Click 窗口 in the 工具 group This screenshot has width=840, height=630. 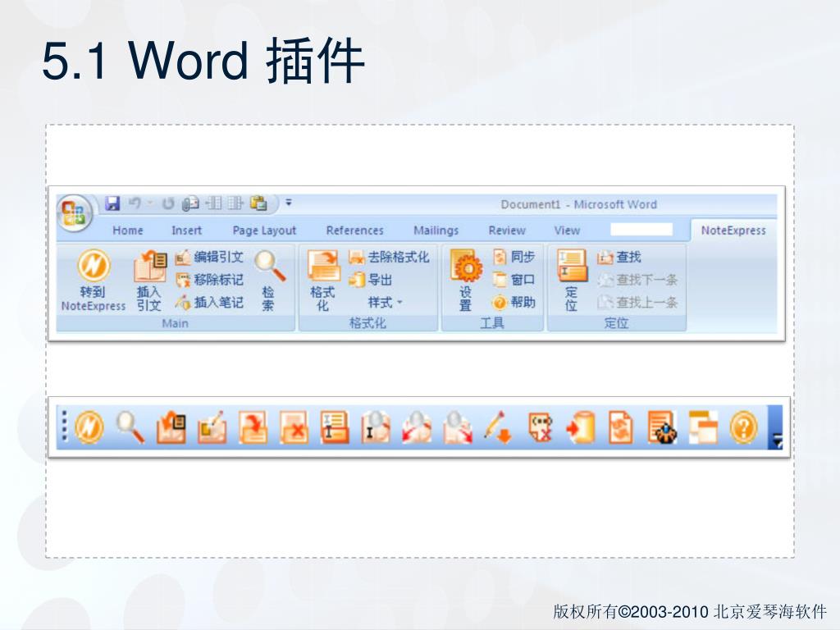514,280
